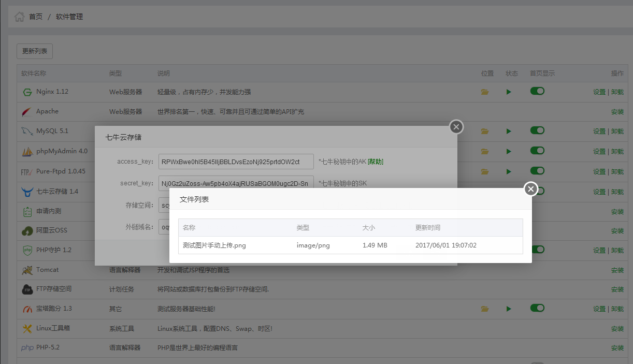Image resolution: width=633 pixels, height=364 pixels.
Task: Click the Tomcat cat logo icon
Action: tap(27, 270)
